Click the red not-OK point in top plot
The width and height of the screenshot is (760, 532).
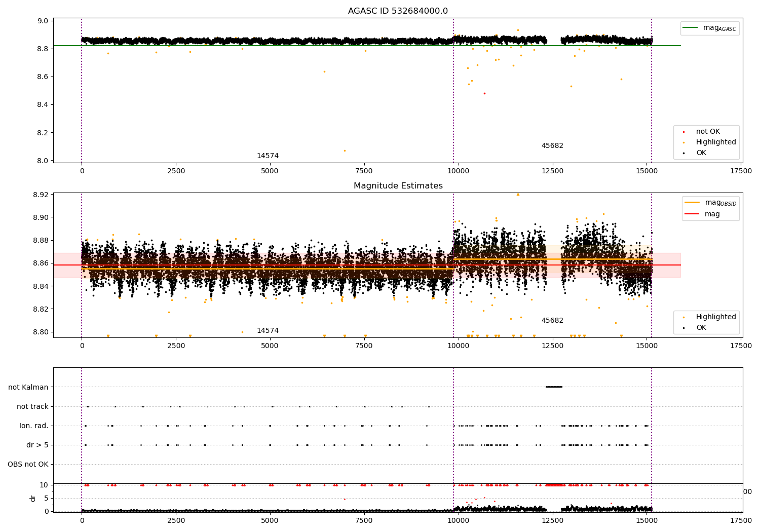click(484, 93)
